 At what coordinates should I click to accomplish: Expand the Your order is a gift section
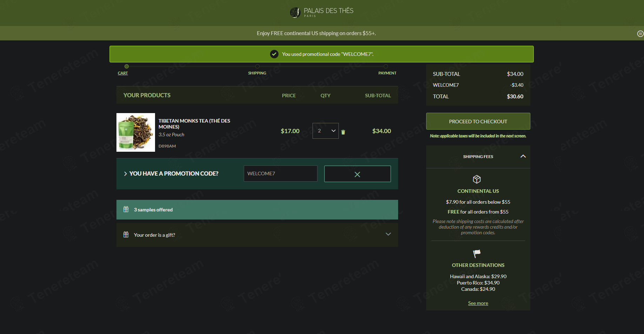coord(388,234)
